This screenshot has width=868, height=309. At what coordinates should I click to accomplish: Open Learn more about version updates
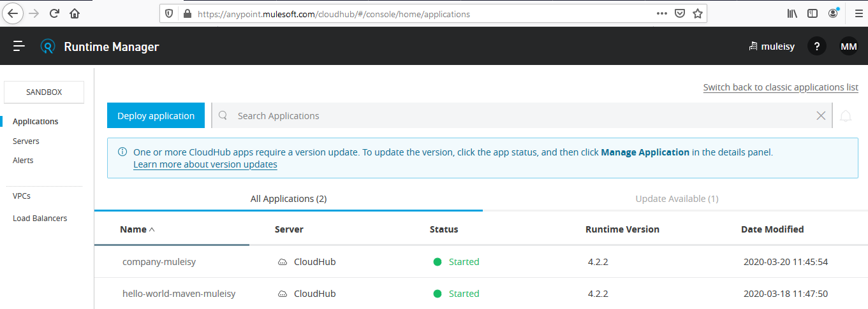coord(205,164)
